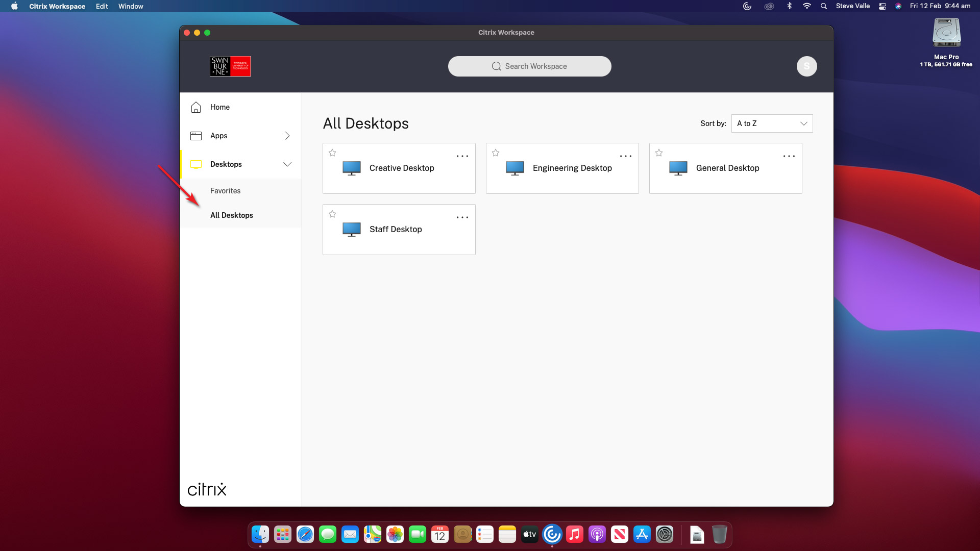The height and width of the screenshot is (551, 980).
Task: Open the Window menu in menu bar
Action: tap(131, 6)
